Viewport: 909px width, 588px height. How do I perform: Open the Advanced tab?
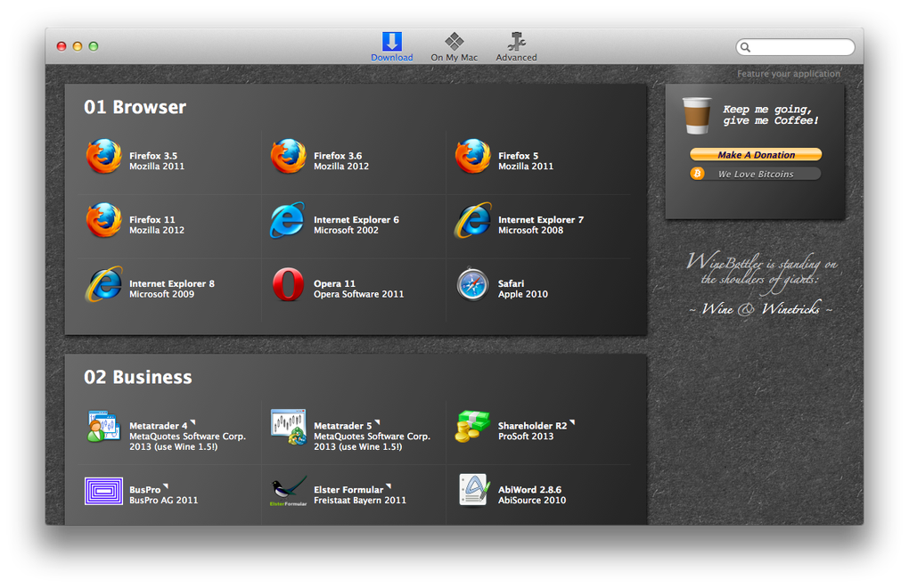coord(516,46)
